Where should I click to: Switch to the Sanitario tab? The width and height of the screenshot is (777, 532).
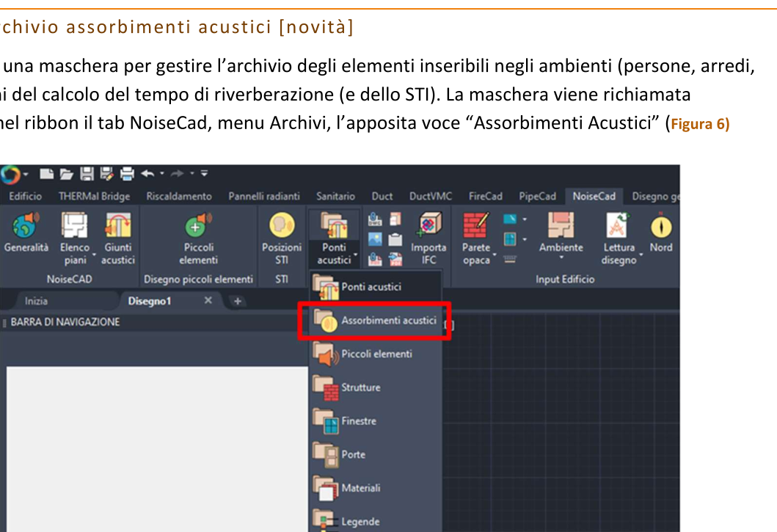[x=335, y=197]
